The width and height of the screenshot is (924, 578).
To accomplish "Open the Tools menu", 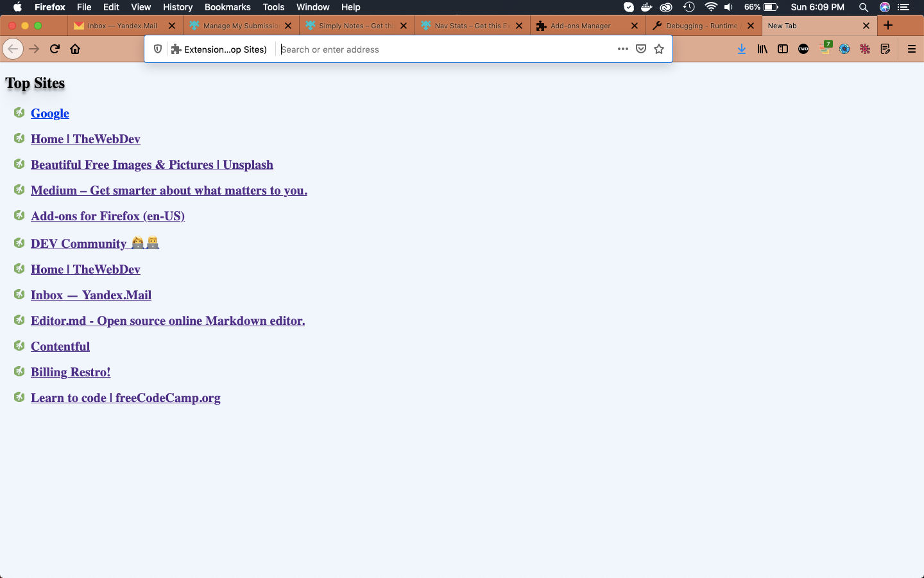I will [x=273, y=7].
